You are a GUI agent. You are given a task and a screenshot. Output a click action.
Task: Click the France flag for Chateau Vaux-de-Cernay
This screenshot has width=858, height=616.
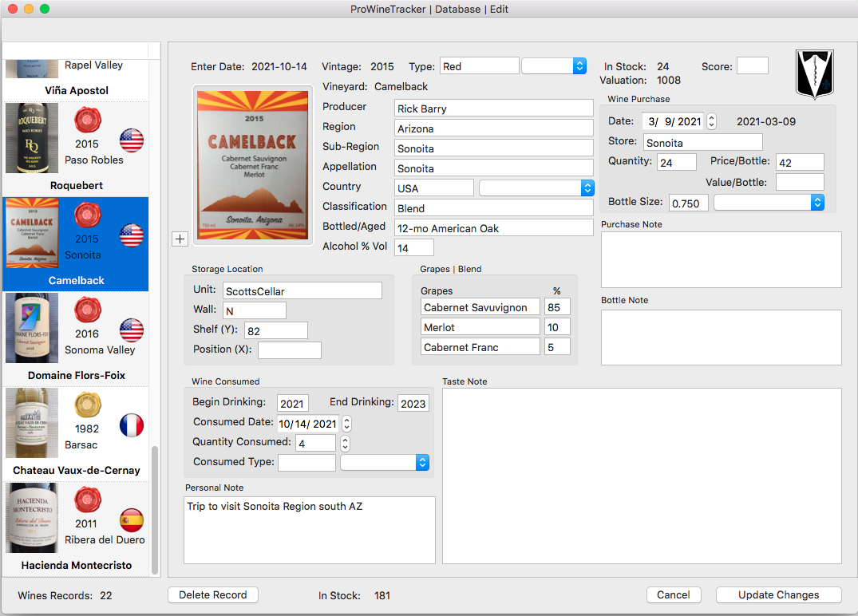point(132,425)
